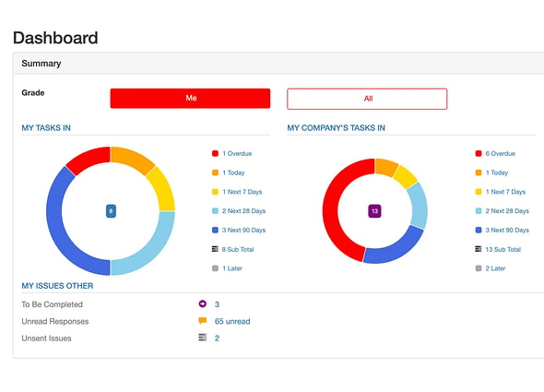
Task: Click the Summary panel header
Action: coord(278,64)
